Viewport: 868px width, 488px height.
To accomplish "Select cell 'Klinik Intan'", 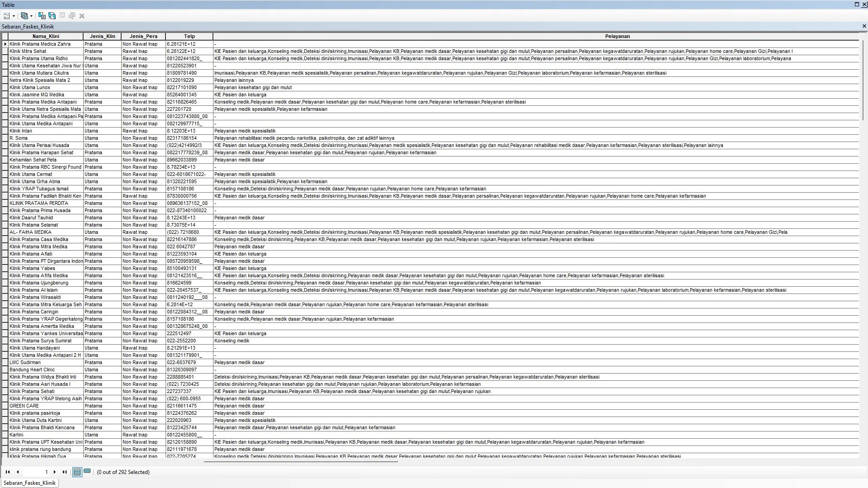I will pos(46,131).
